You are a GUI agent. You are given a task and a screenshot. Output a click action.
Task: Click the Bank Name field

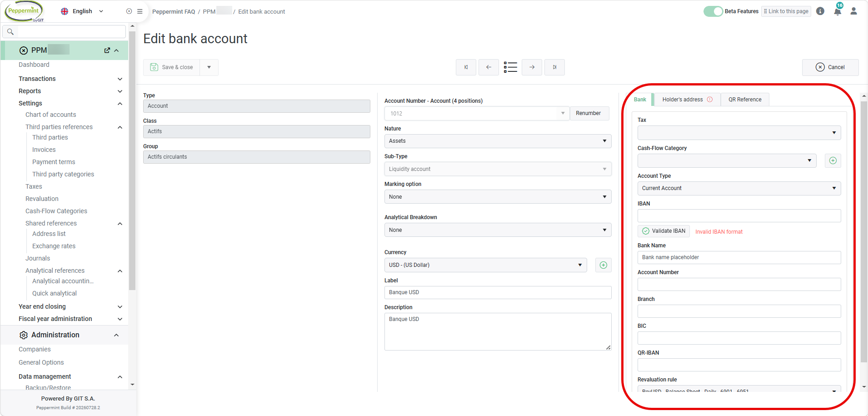point(739,257)
